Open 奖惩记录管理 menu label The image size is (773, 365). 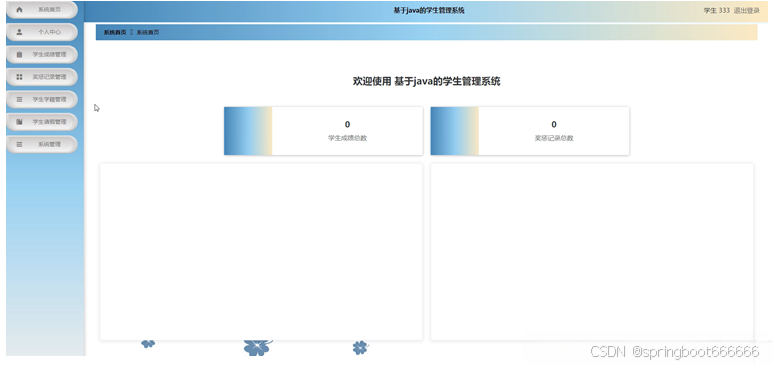pos(49,77)
